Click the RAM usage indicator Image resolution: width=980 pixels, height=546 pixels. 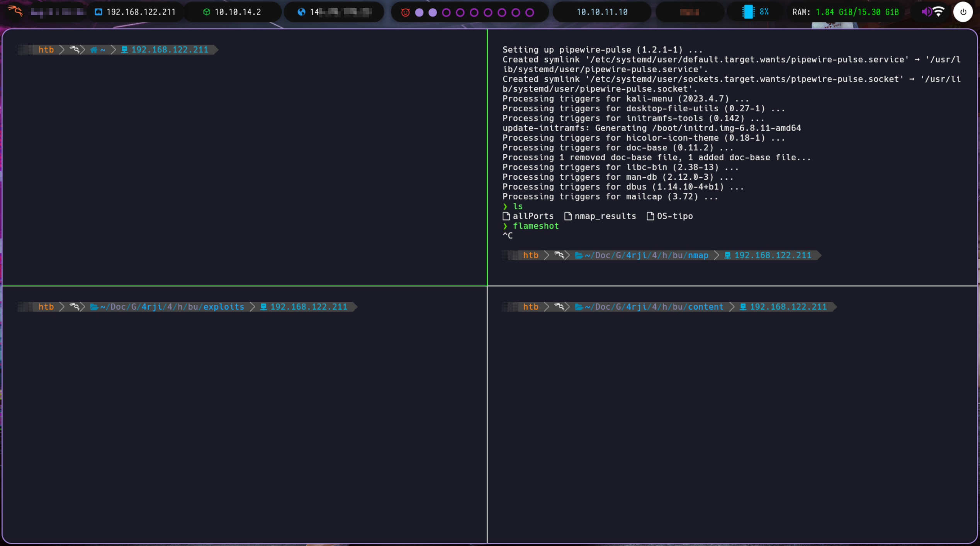coord(845,12)
